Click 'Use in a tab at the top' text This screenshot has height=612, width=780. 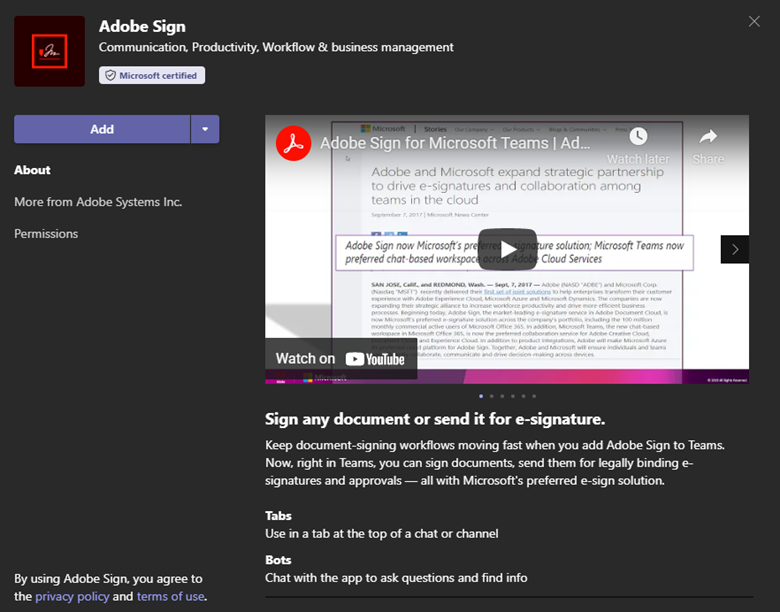point(382,533)
